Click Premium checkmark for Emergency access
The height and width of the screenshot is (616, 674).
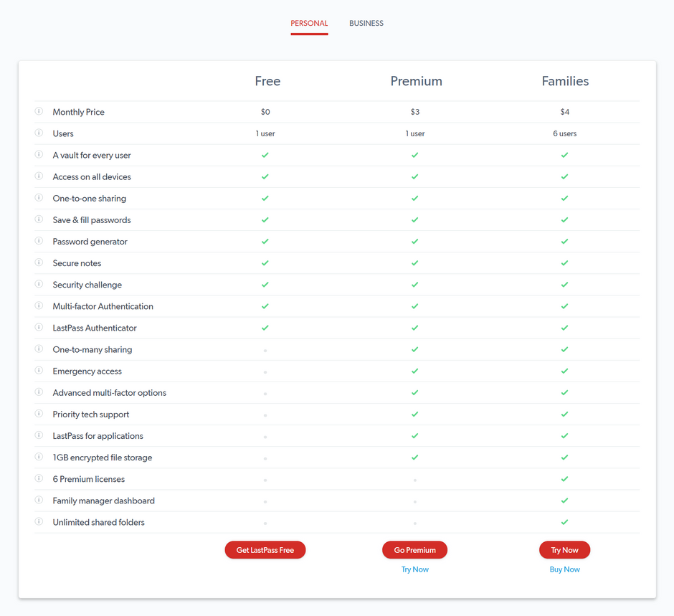(415, 371)
